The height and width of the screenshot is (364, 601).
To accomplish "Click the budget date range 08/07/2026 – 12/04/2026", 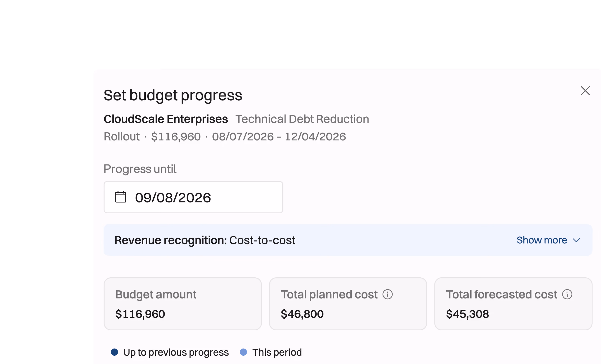I will 279,137.
